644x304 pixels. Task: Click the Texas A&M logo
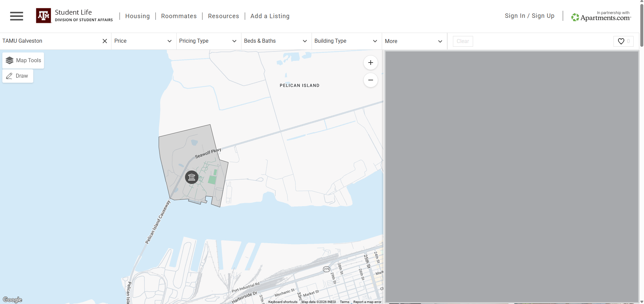[x=43, y=15]
